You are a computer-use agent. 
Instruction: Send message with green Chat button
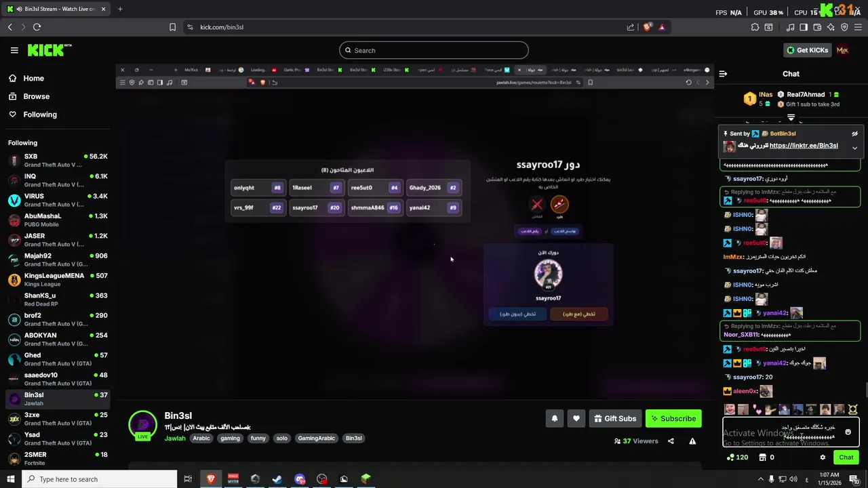click(x=846, y=457)
